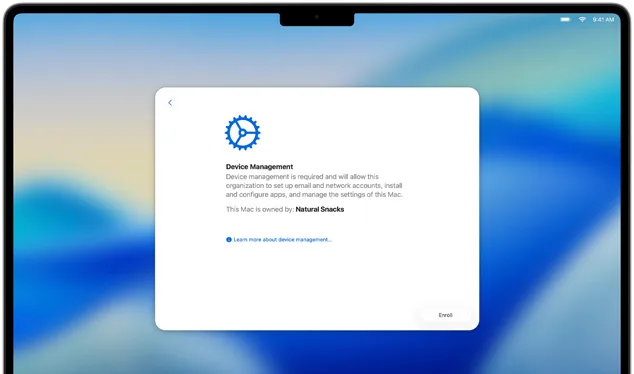Click the 9:41 AM clock
Viewport: 634px width, 374px height.
click(x=603, y=19)
